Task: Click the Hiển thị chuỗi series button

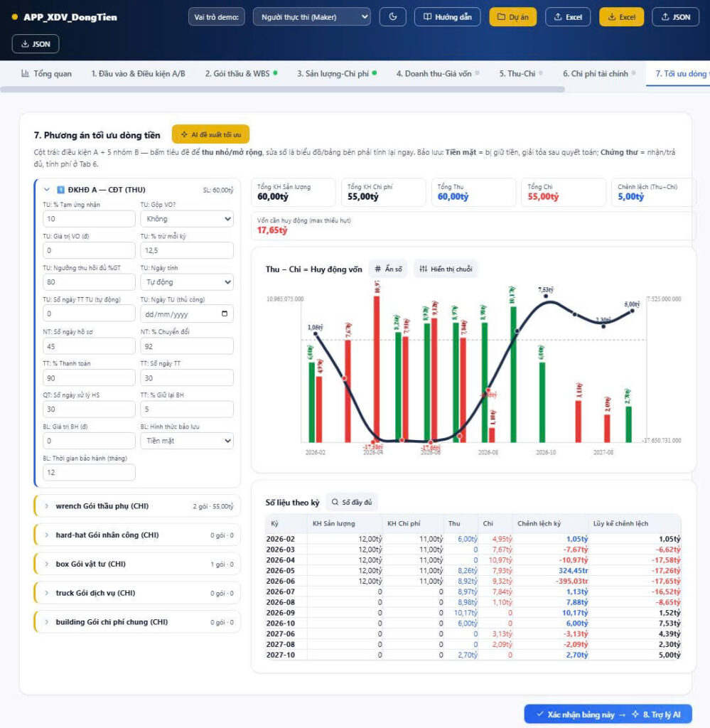Action: [445, 269]
